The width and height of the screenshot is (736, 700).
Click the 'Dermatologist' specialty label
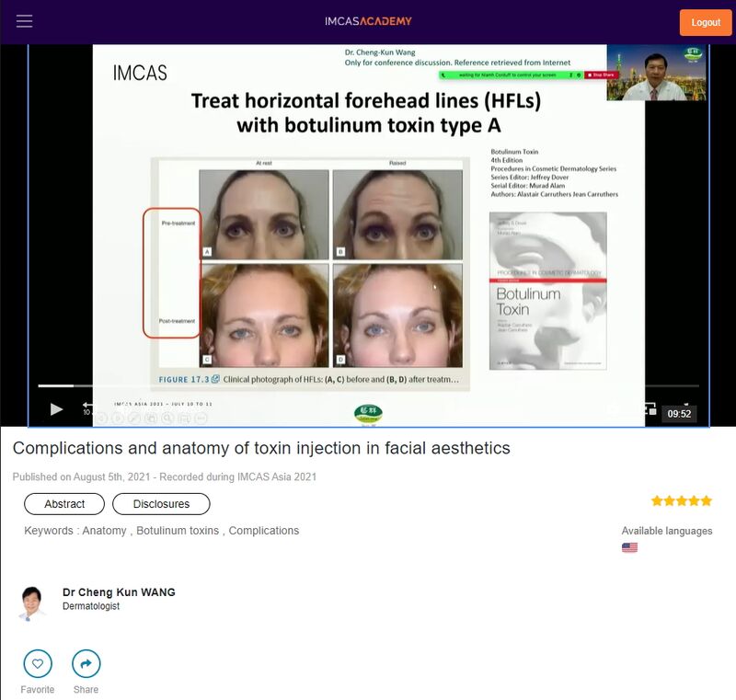[x=91, y=606]
